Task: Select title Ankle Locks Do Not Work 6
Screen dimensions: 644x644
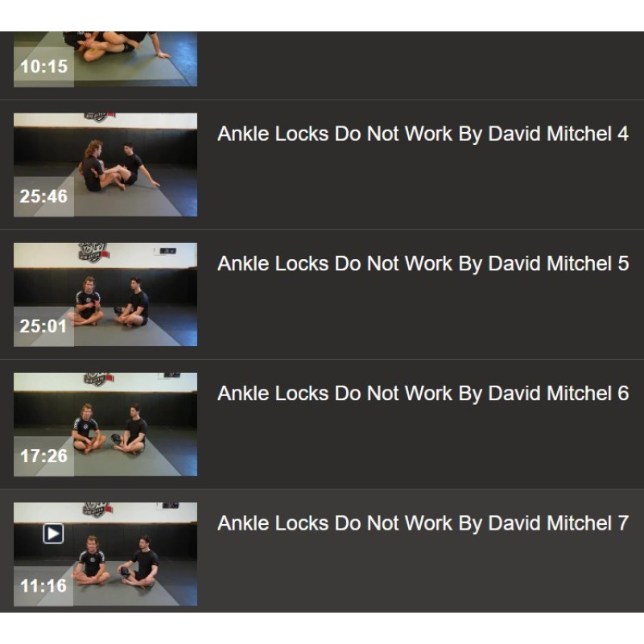Action: pyautogui.click(x=423, y=394)
